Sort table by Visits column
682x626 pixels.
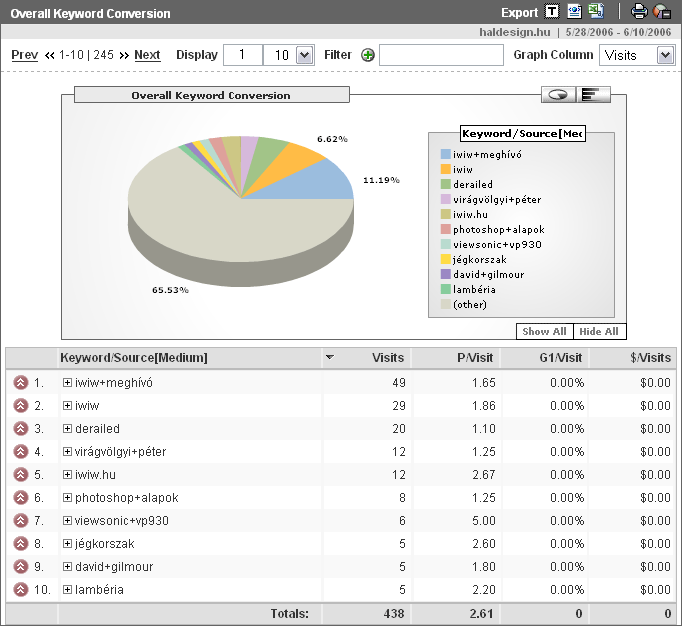[x=388, y=357]
